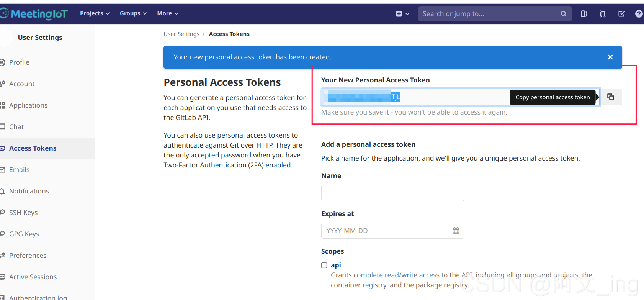The width and height of the screenshot is (644, 300).
Task: Click the MeetingIoT logo
Action: click(x=34, y=14)
